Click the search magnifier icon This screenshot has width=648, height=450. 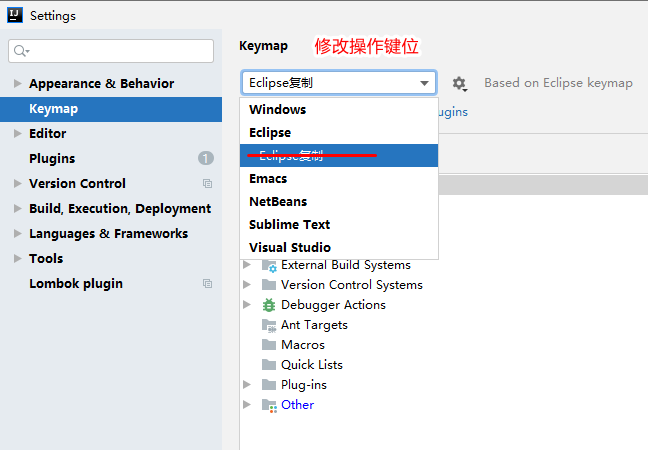tap(21, 51)
